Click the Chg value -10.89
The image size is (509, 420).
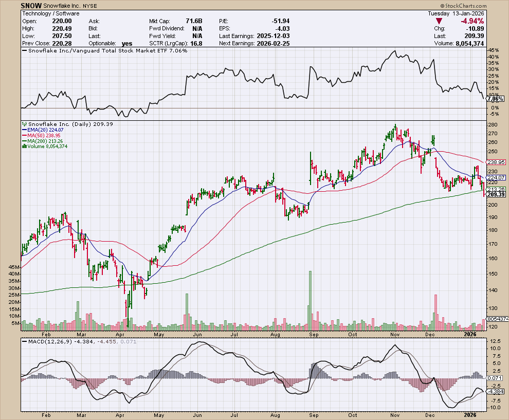coord(475,29)
